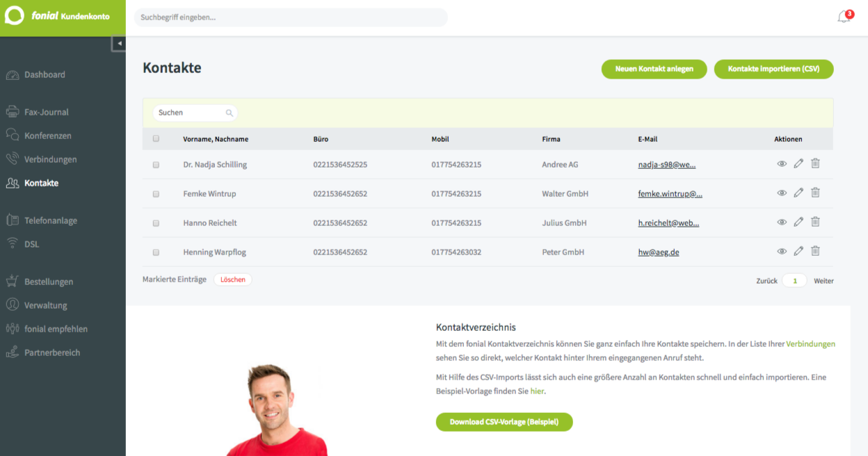View Hanno Reichelt contact details
This screenshot has height=456, width=868.
pyautogui.click(x=782, y=222)
